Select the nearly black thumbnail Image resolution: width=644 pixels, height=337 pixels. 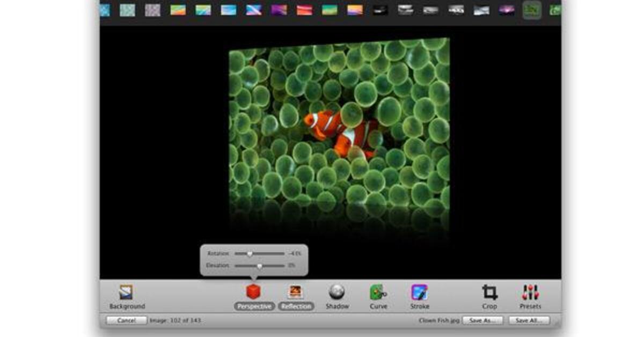380,10
